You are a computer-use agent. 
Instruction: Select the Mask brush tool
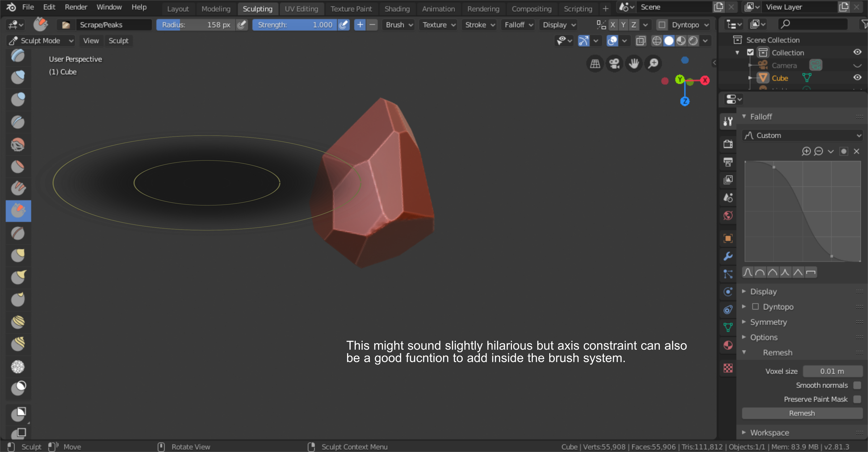click(x=18, y=388)
